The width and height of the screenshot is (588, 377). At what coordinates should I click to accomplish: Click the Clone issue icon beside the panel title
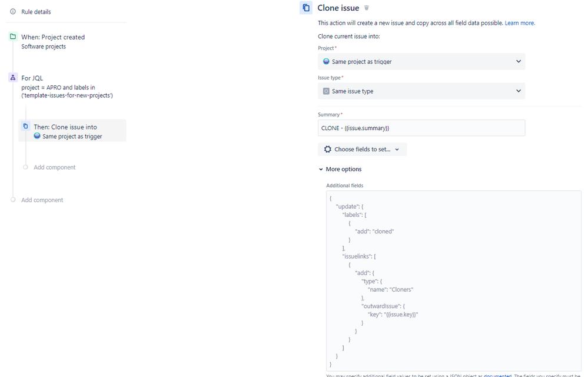tap(305, 8)
